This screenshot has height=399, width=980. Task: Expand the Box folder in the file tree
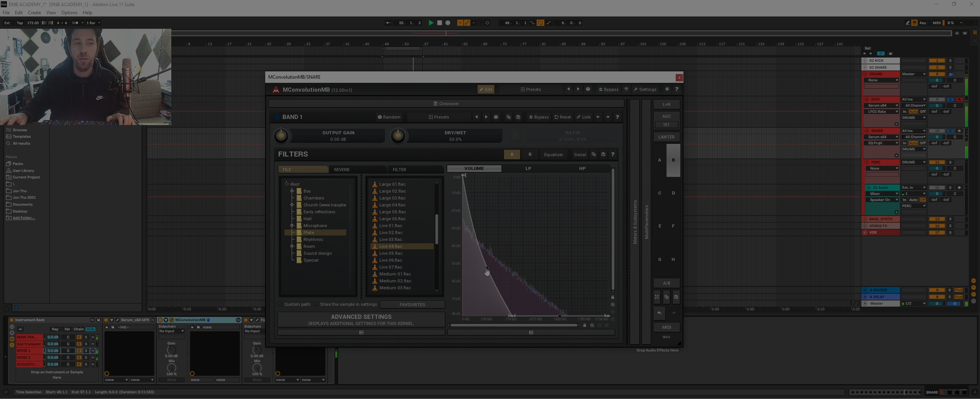(x=292, y=191)
